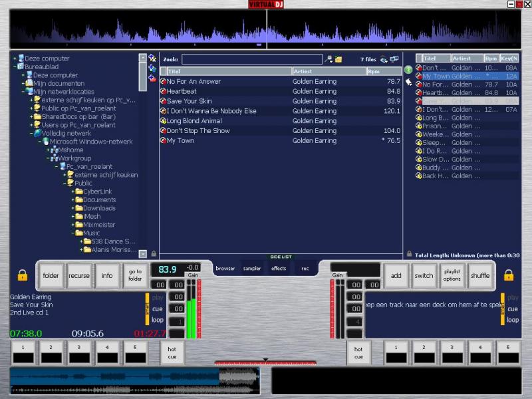The height and width of the screenshot is (399, 532).
Task: Open playlist options button
Action: click(x=452, y=275)
